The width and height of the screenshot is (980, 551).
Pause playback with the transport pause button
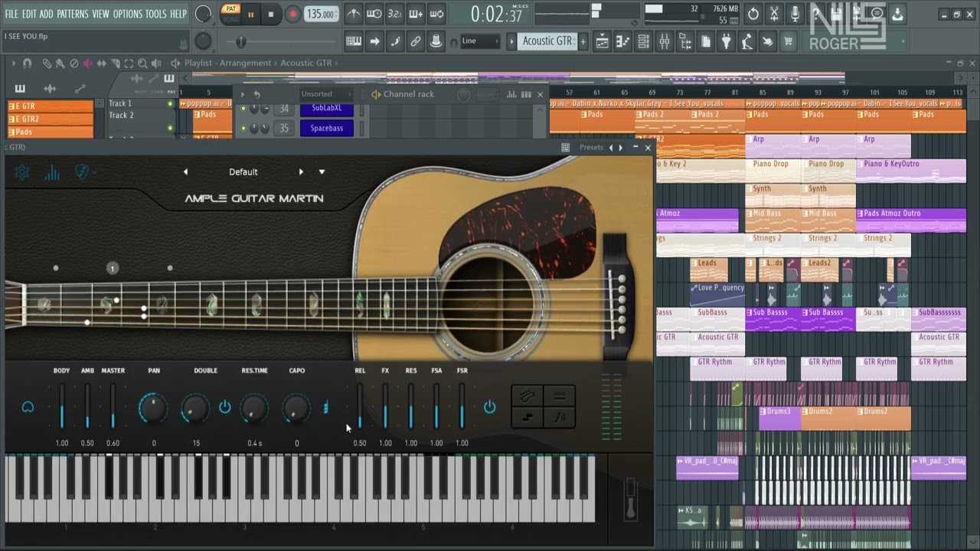click(x=250, y=14)
